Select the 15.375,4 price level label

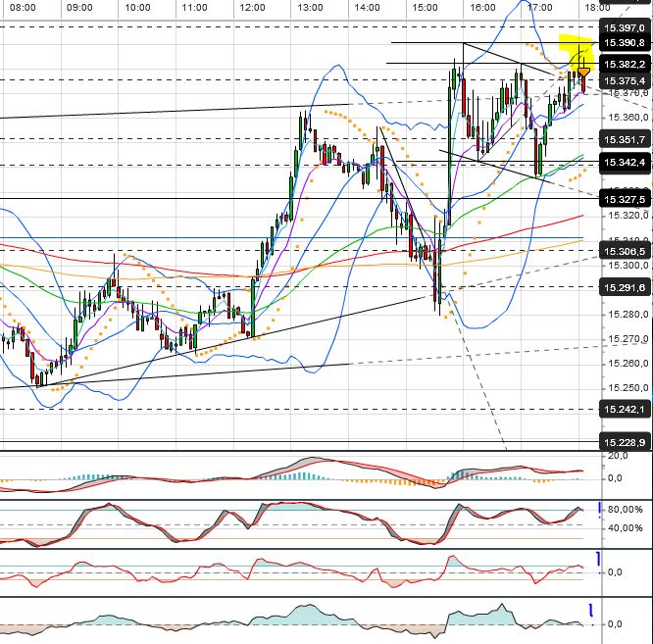click(625, 80)
